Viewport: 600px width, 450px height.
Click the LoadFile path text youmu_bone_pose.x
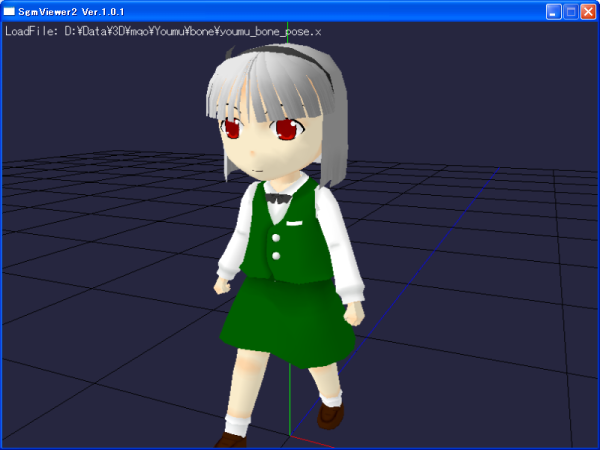pos(270,31)
